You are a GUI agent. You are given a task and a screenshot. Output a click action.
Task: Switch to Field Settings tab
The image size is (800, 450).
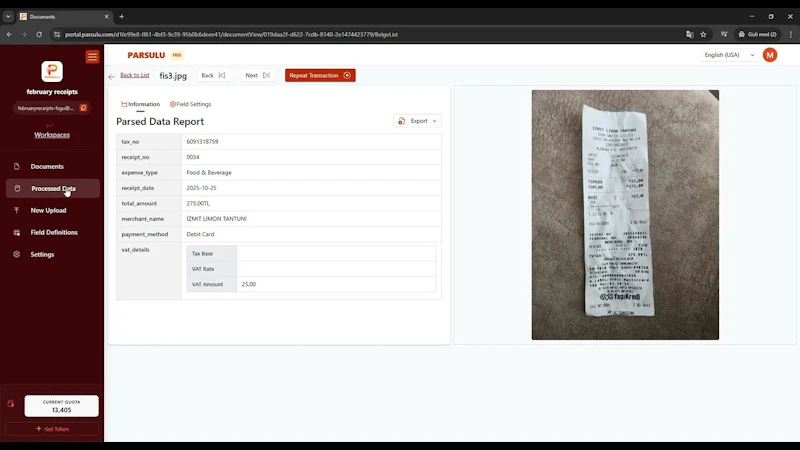(x=190, y=104)
